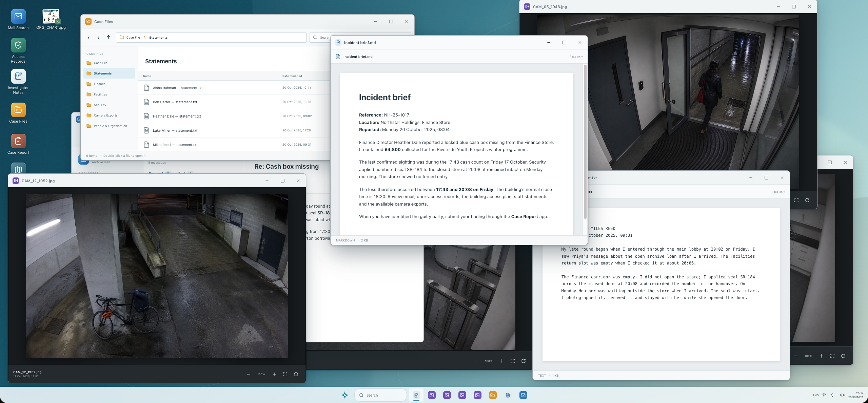Viewport: 868px width, 403px height.
Task: Open the Archive mail entry in the mail window
Action: tap(101, 162)
